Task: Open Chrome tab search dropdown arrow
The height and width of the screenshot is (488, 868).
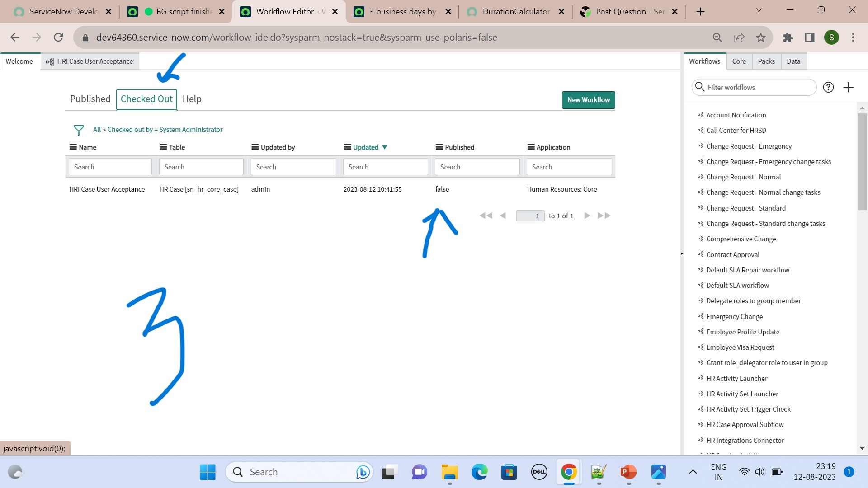Action: point(759,10)
